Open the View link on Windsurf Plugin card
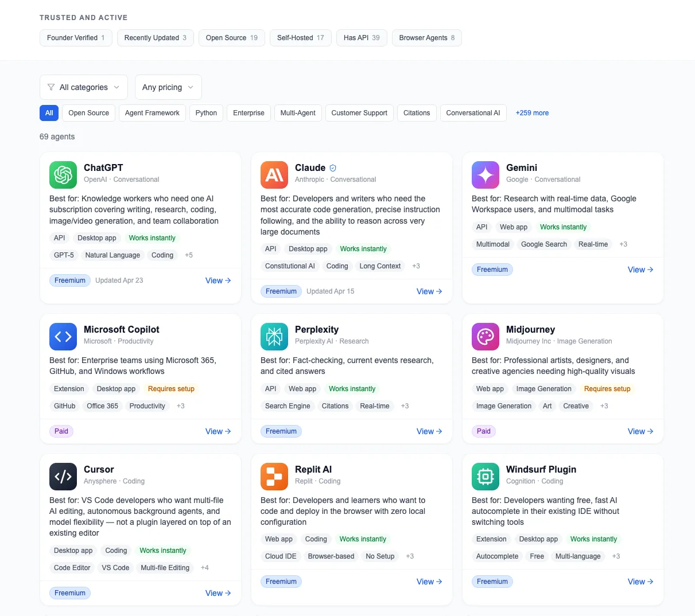The width and height of the screenshot is (695, 616). coord(640,582)
